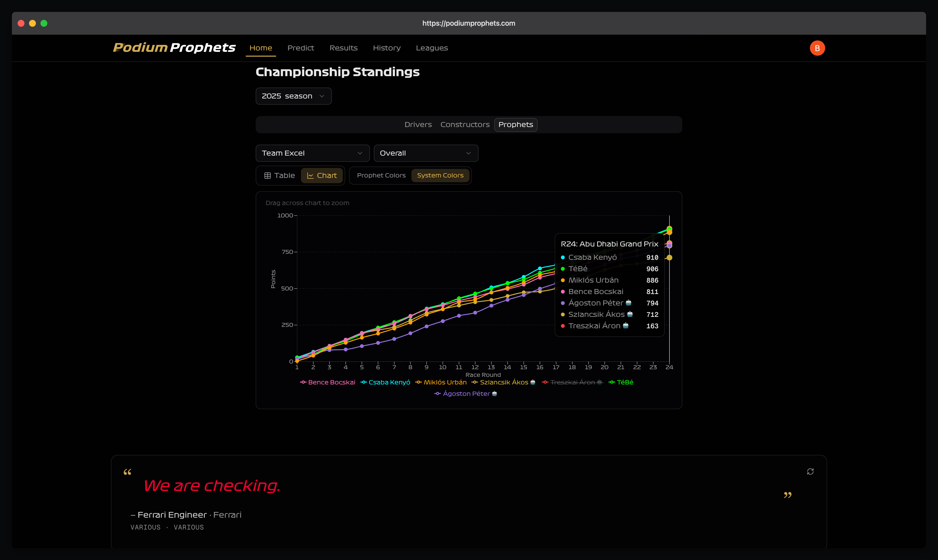Viewport: 938px width, 560px height.
Task: Select System Colors option
Action: (440, 176)
